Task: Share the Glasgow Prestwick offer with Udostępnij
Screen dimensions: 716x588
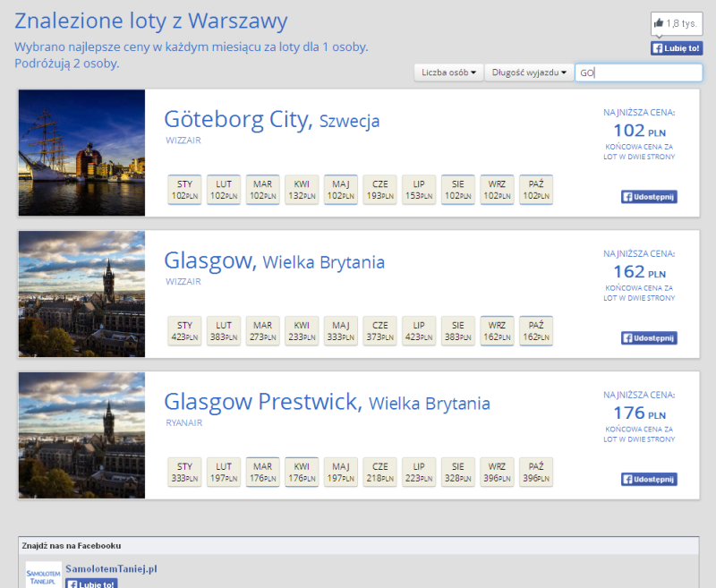Action: click(x=649, y=480)
